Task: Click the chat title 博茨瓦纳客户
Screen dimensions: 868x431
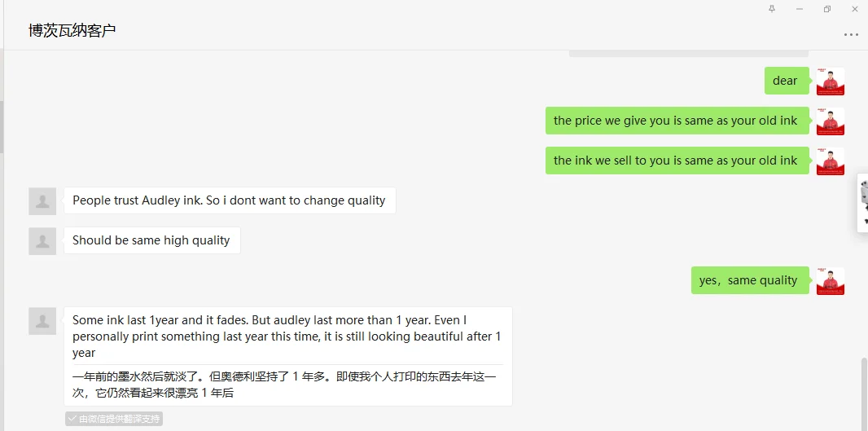Action: point(72,31)
